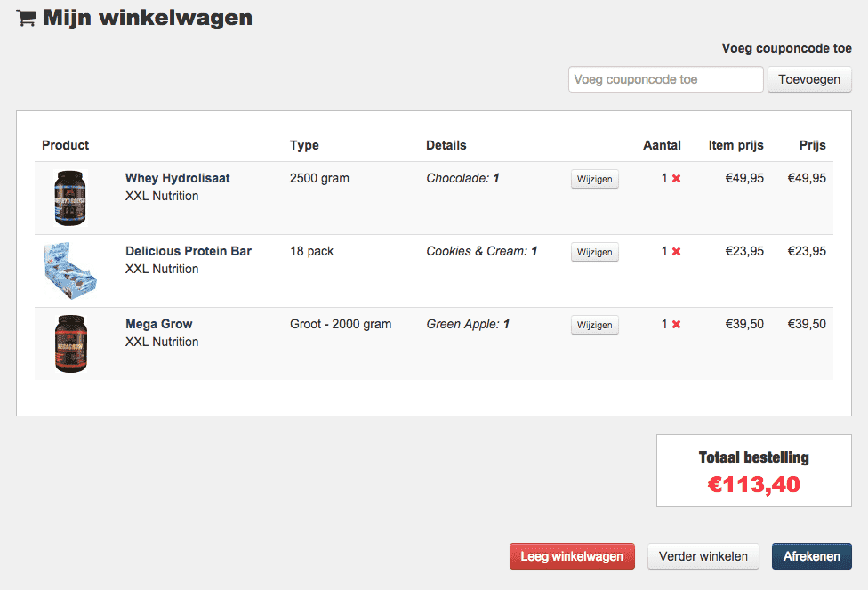
Task: Follow the Mega Grow product name link
Action: click(x=158, y=324)
